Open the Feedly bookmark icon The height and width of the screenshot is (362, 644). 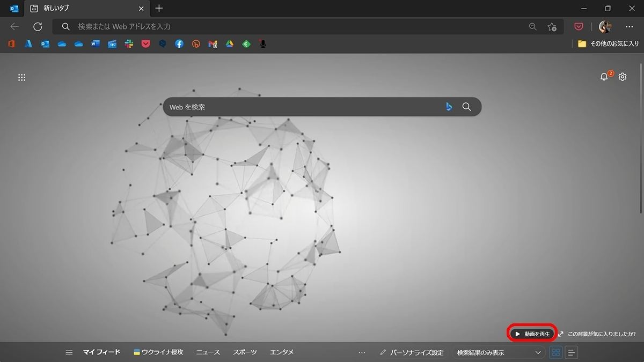246,44
